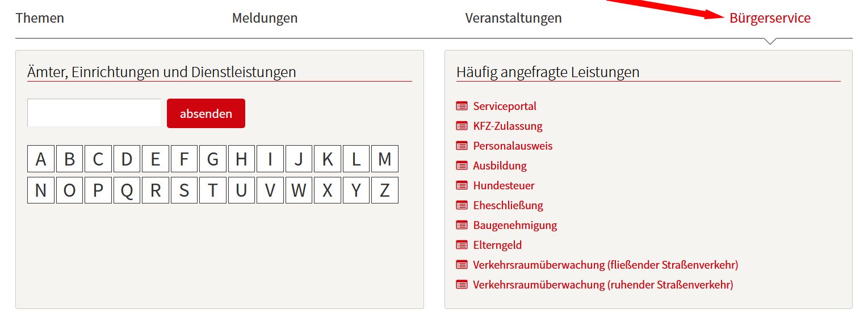The image size is (868, 318).
Task: Click the list icon next to KFZ-Zulassung
Action: coord(462,126)
